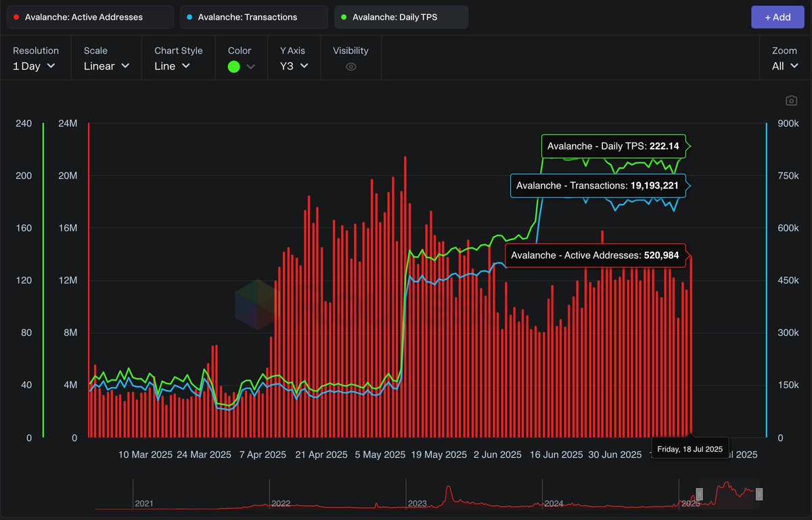
Task: Click the 16 Jun 2025 axis label
Action: tap(555, 455)
